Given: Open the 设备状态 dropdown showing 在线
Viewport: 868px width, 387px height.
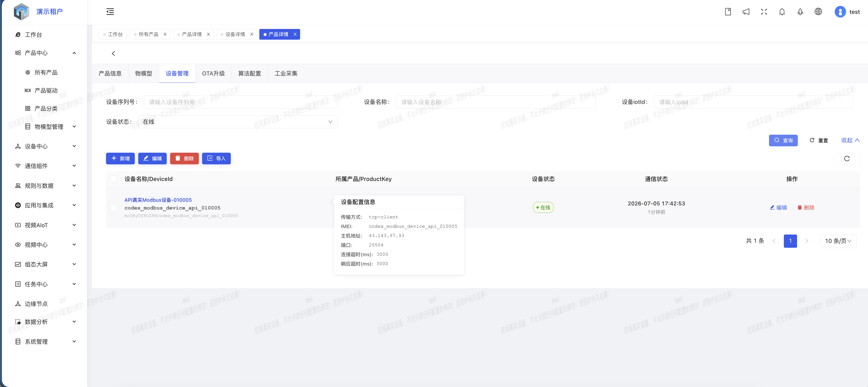Looking at the screenshot, I should (238, 122).
